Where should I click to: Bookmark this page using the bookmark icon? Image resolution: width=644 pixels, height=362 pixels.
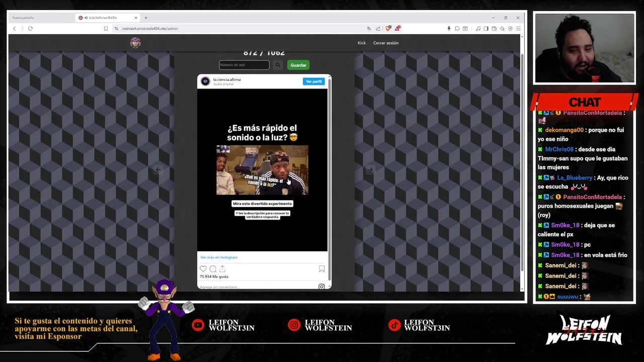tap(106, 29)
